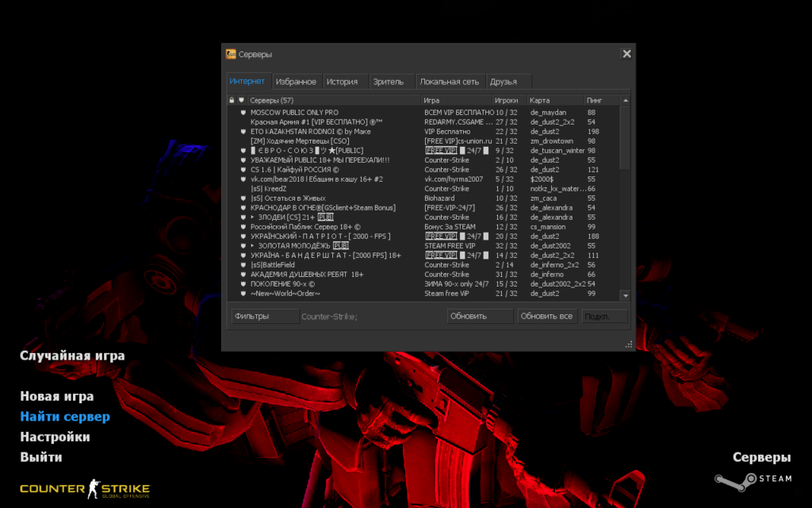This screenshot has height=508, width=812.
Task: Click shield icon of АКАДЕМИЯ ДУШЕВНЫХ РЕБЯТ
Action: click(x=243, y=275)
